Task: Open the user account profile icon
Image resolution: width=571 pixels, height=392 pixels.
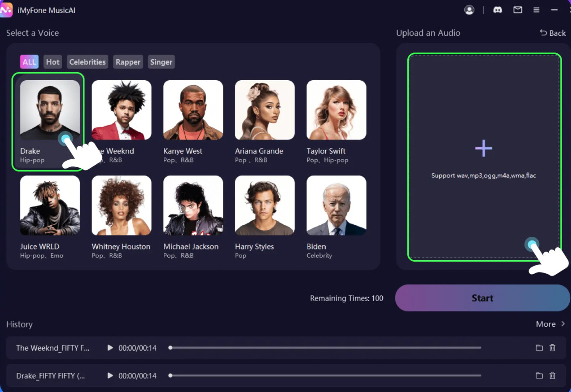Action: tap(469, 10)
